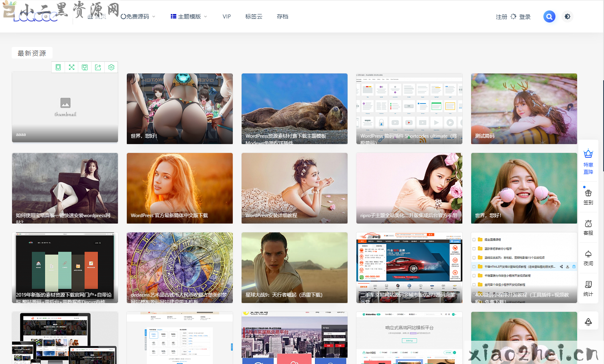Click the site logo in the header
The height and width of the screenshot is (364, 604).
pos(35,16)
